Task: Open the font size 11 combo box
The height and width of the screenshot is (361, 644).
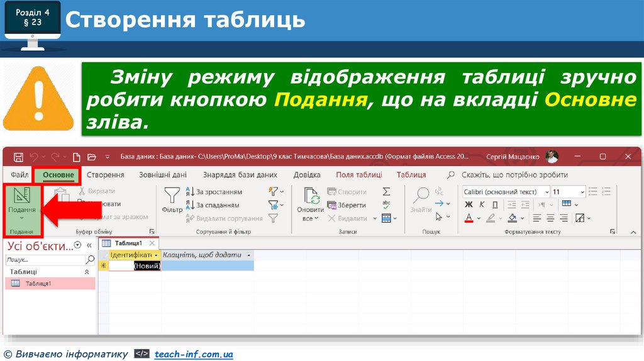Action: [568, 191]
